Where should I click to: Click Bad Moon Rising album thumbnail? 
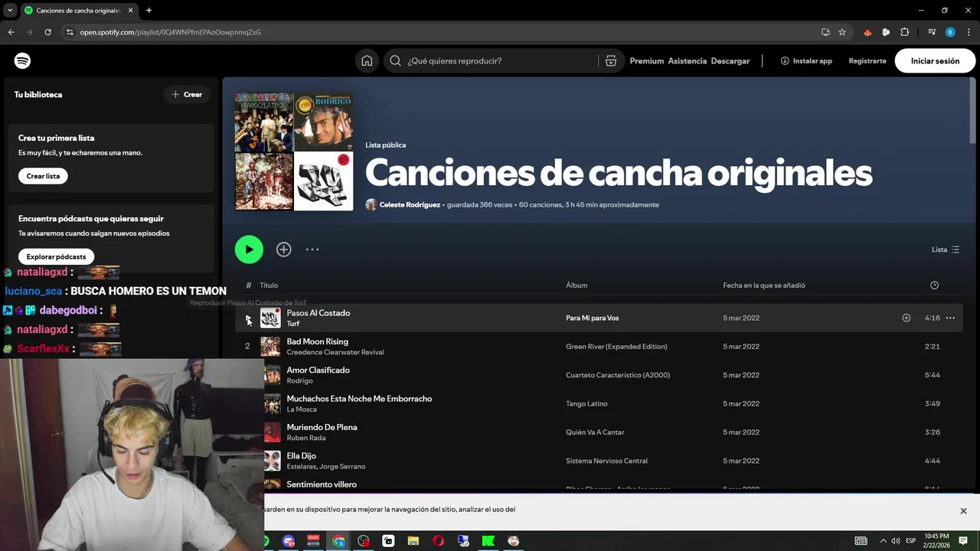270,347
